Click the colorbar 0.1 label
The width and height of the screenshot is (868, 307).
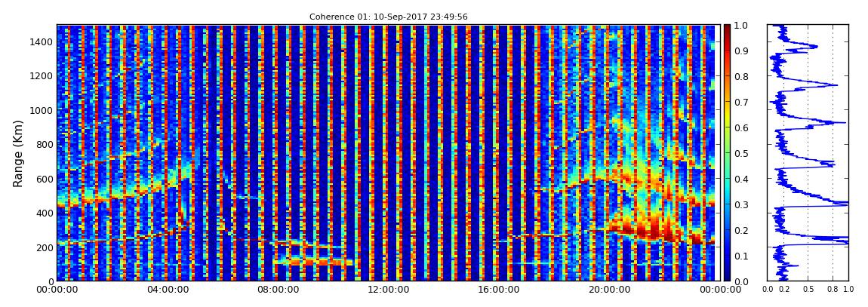tap(740, 256)
